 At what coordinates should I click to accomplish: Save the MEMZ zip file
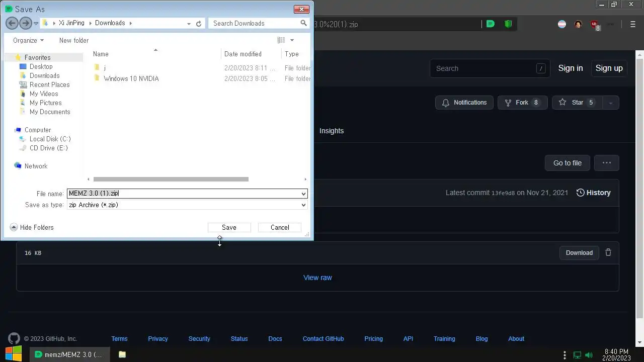(229, 227)
